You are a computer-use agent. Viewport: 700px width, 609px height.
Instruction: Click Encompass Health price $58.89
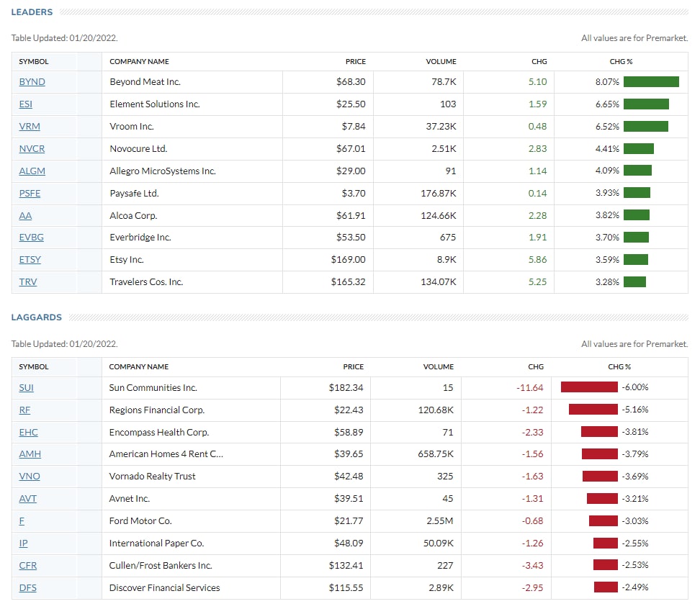tap(349, 433)
